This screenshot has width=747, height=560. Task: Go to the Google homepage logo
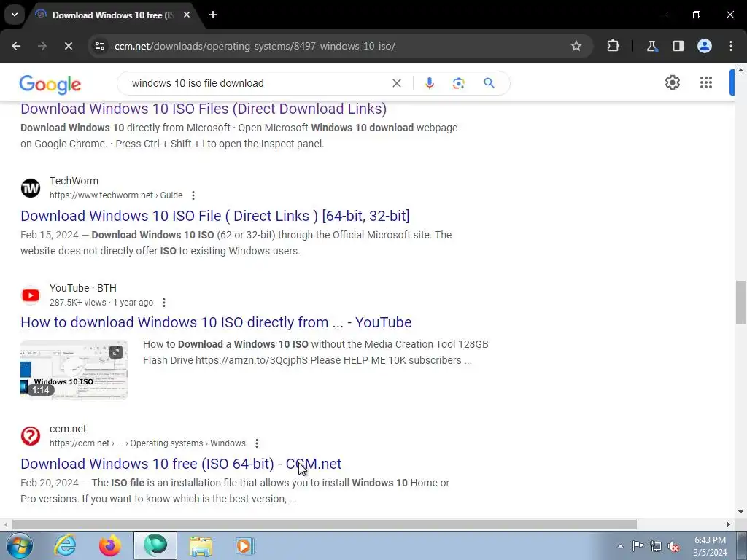tap(50, 85)
